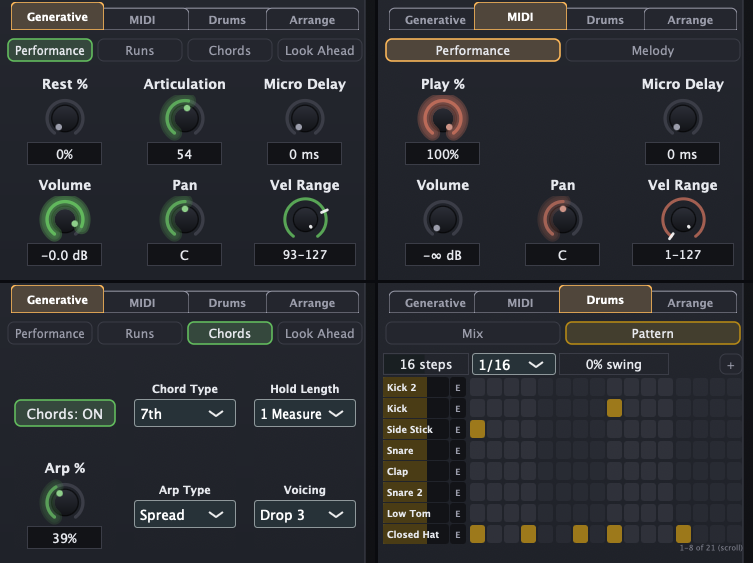Select Pattern sub-tab in Drums panel
The width and height of the screenshot is (753, 563).
click(x=653, y=333)
